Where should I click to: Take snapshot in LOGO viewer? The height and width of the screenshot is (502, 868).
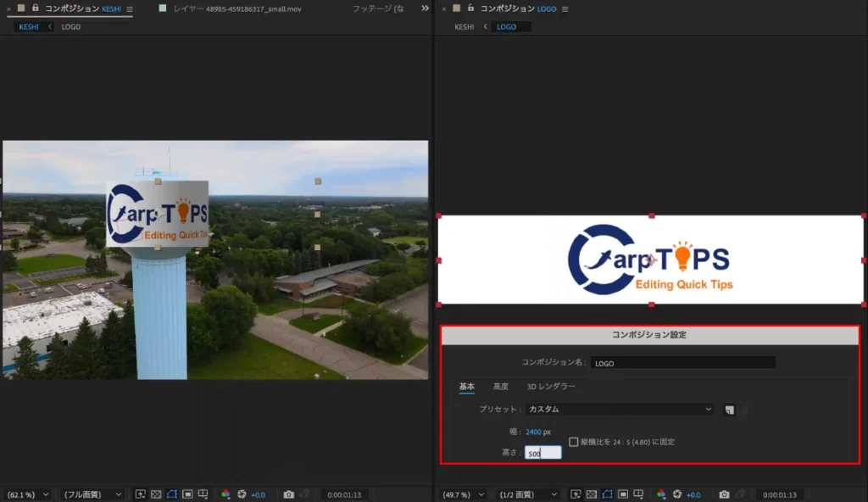pyautogui.click(x=724, y=494)
